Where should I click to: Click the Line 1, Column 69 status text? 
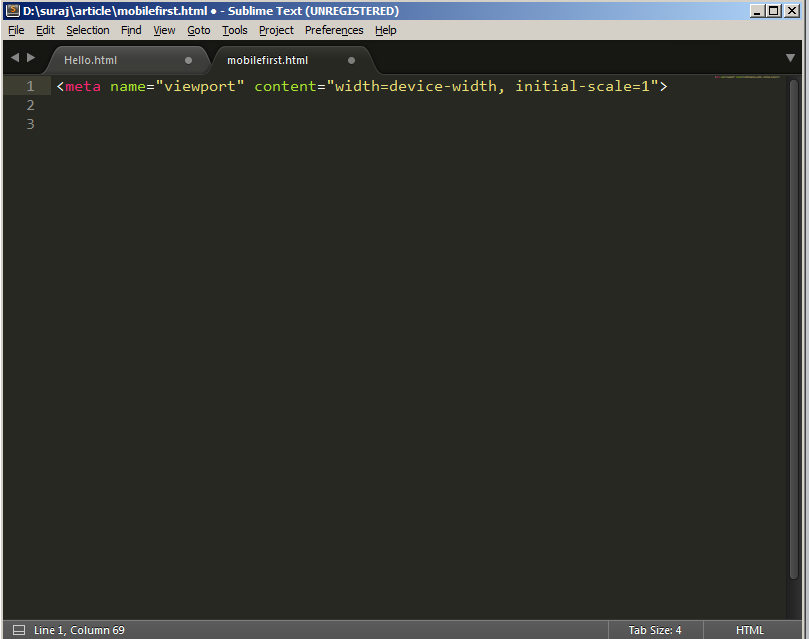pyautogui.click(x=79, y=630)
